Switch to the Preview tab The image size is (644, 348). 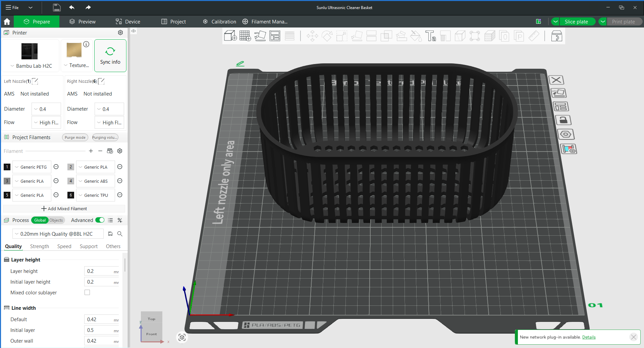83,21
